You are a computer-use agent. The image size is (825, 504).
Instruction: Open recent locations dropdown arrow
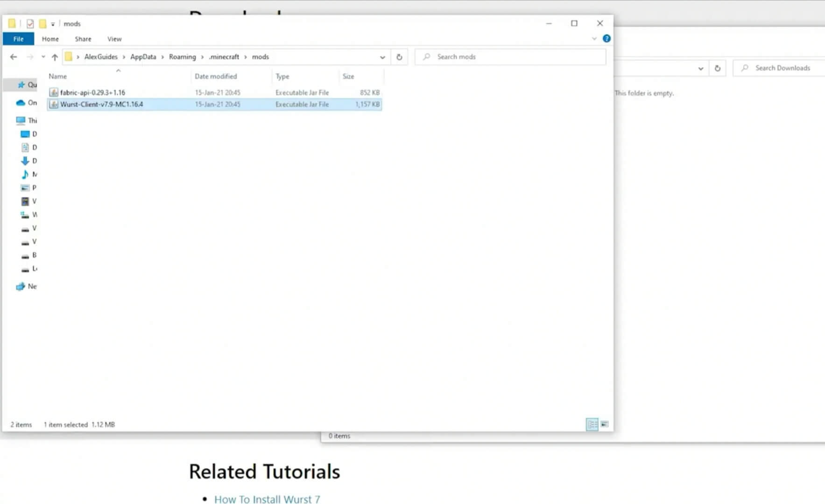tap(43, 57)
